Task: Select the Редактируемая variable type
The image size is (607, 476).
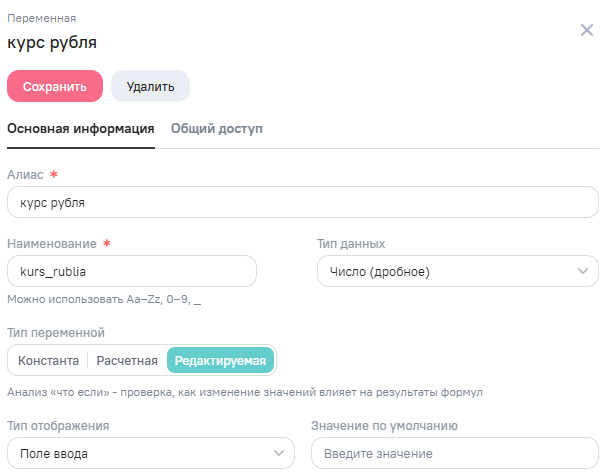Action: click(x=221, y=361)
